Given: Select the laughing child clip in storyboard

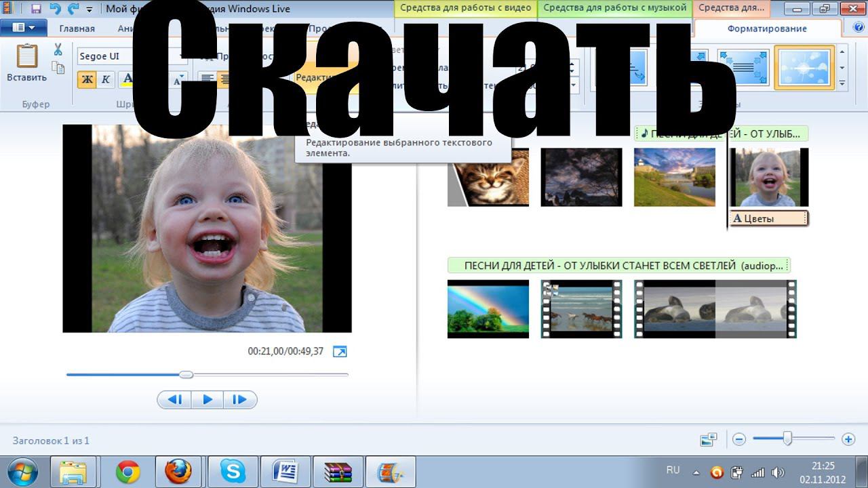Looking at the screenshot, I should [768, 177].
